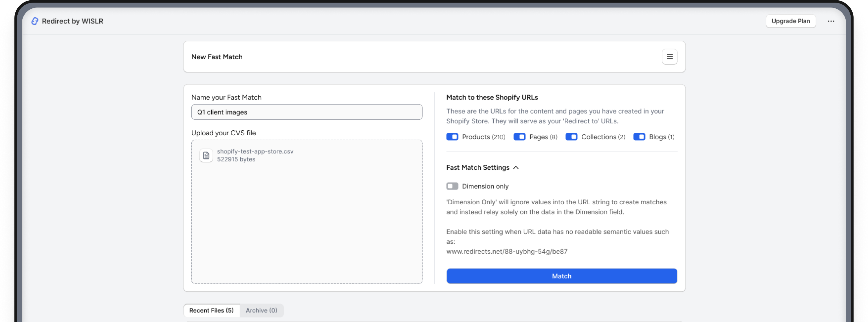
Task: Click the New Fast Match header
Action: [x=217, y=57]
